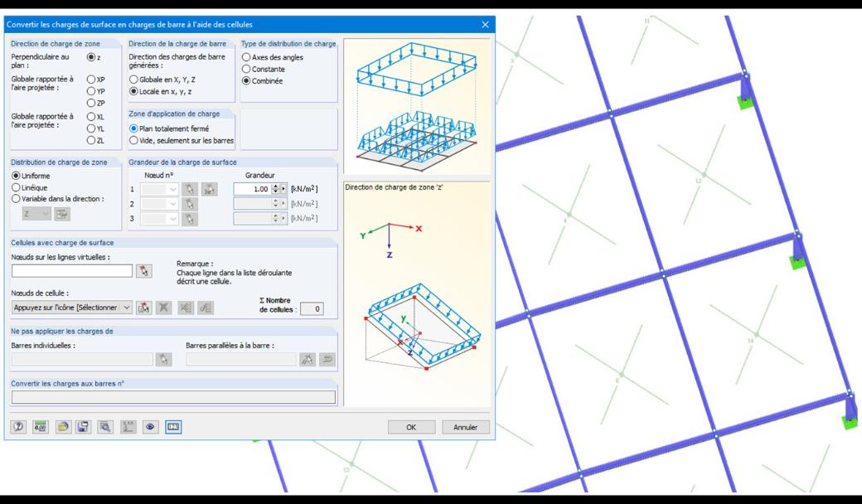862x504 pixels.
Task: Increase load magnitude 1.00 spinner
Action: point(276,187)
